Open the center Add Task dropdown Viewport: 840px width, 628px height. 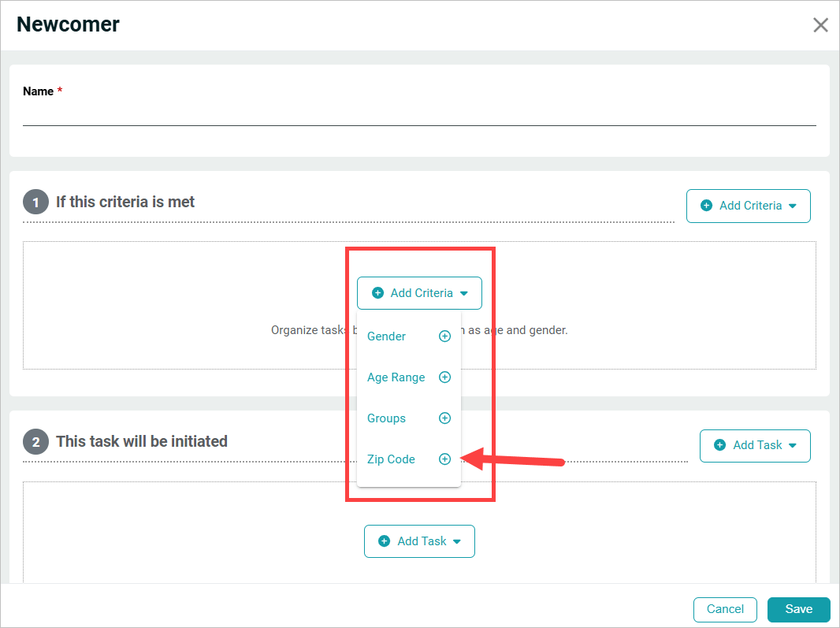click(x=419, y=541)
